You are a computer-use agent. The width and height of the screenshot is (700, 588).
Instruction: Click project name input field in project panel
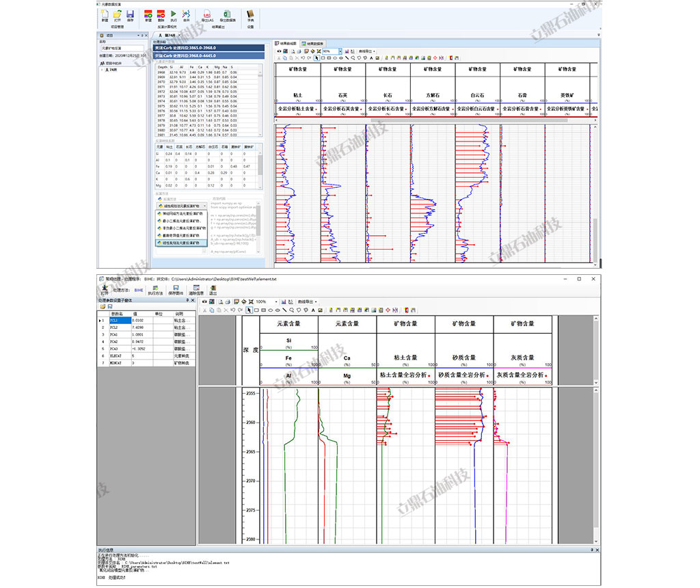[x=122, y=49]
